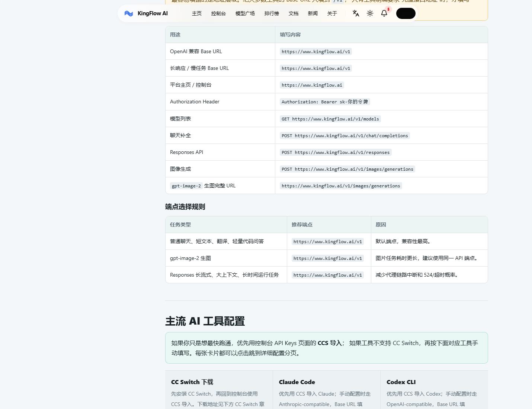532x409 pixels.
Task: Open the Claude Code card
Action: coord(327,390)
